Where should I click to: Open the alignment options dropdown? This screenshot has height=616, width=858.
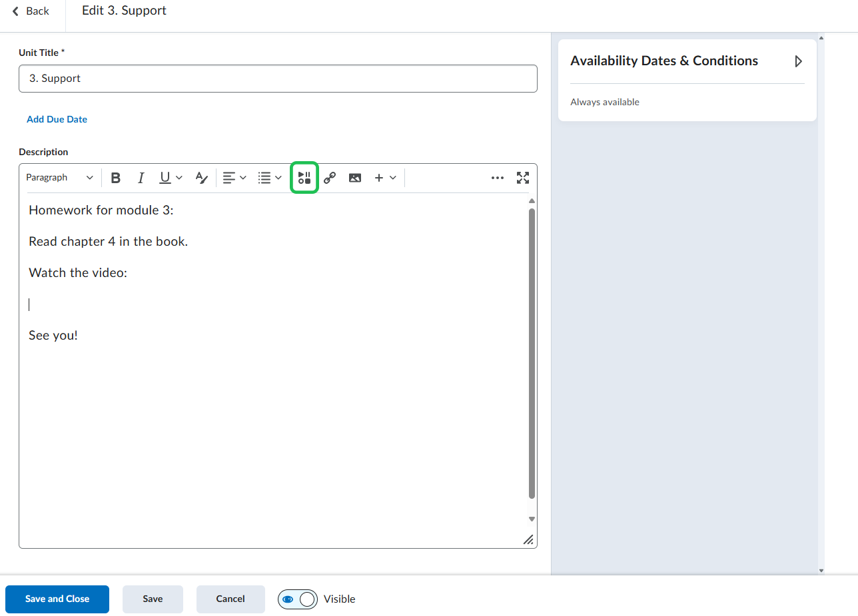point(234,178)
